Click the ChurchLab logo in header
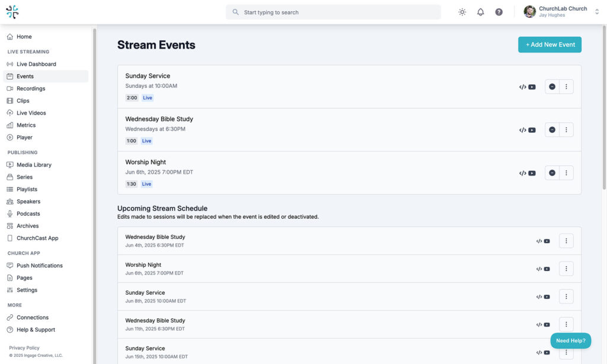 (12, 12)
